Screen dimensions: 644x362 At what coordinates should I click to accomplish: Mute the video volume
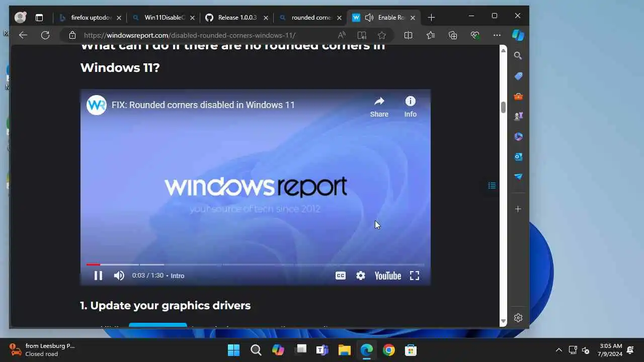point(119,276)
